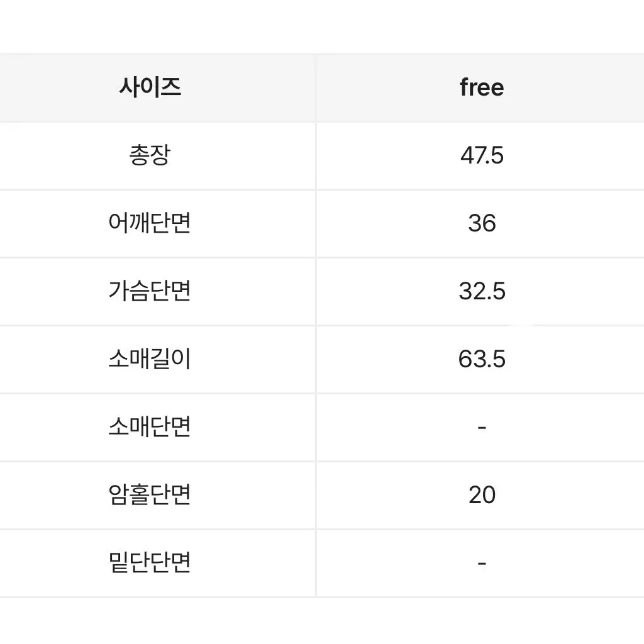This screenshot has width=644, height=644.
Task: Select the 어깨단면 row label
Action: click(x=150, y=223)
